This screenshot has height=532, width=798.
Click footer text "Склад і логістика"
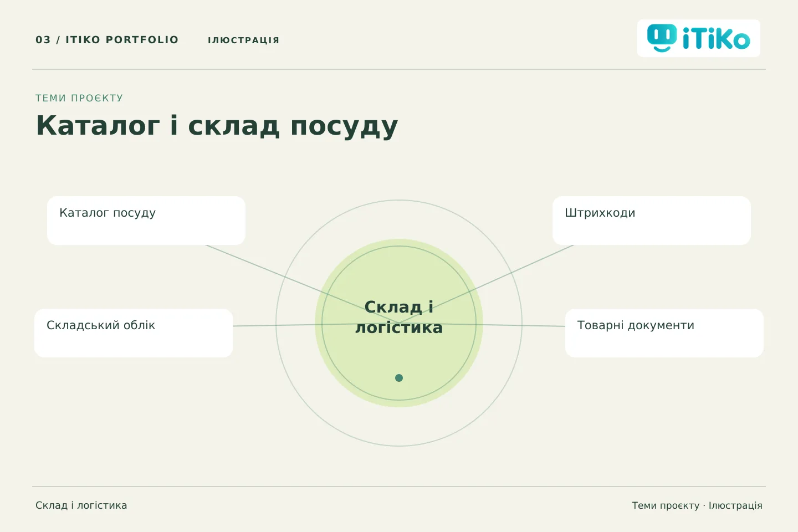(81, 505)
